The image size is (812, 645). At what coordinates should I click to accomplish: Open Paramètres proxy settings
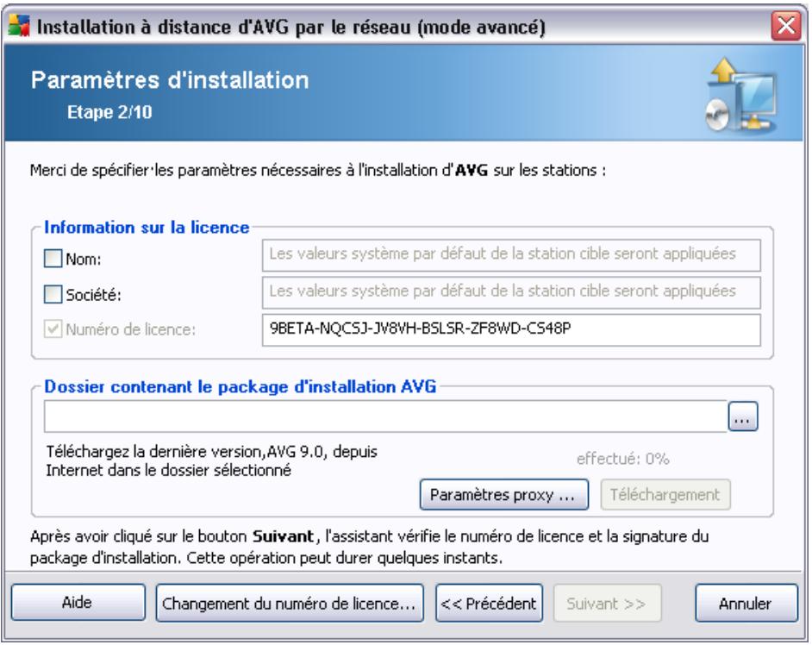click(504, 495)
